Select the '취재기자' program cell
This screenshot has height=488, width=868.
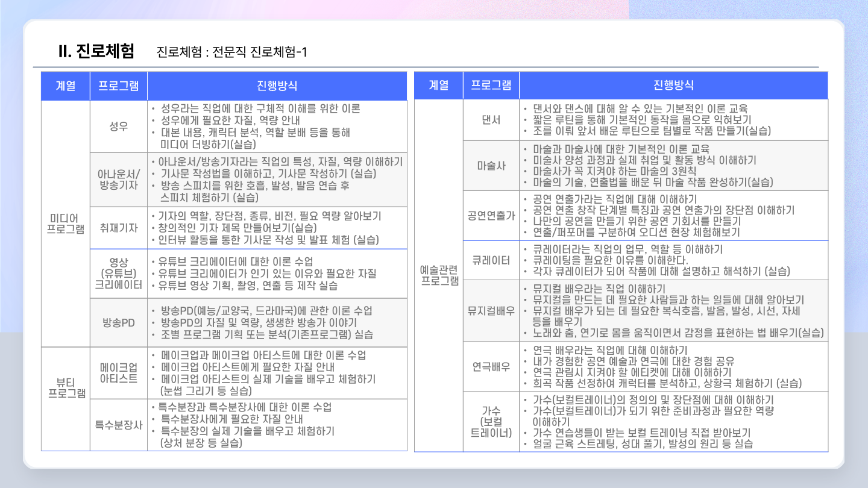(119, 228)
